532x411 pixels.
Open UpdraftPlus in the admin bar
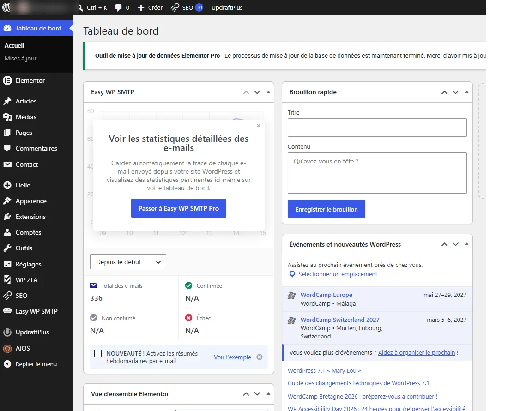(x=227, y=7)
